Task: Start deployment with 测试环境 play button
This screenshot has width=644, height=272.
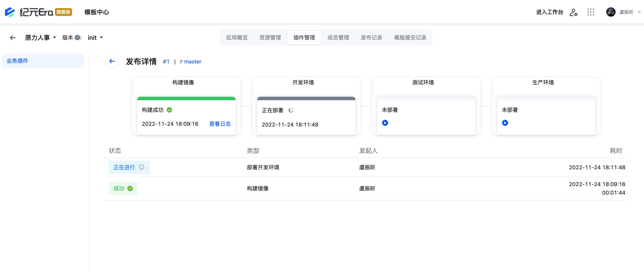Action: pyautogui.click(x=385, y=123)
